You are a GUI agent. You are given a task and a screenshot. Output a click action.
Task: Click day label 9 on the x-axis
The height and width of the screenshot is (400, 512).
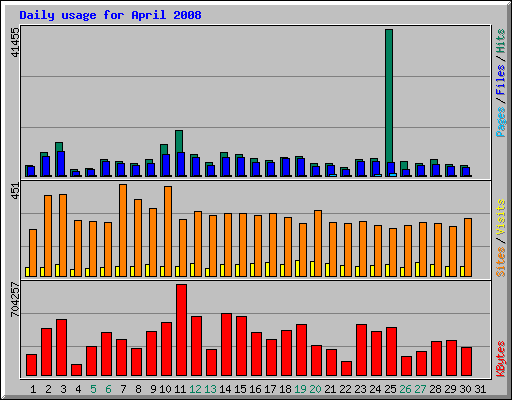[153, 389]
